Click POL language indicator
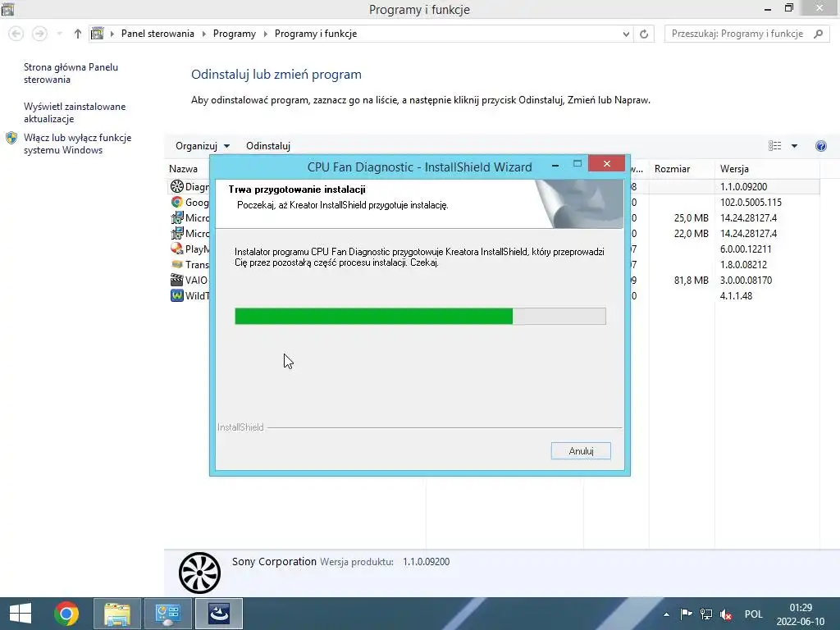Image resolution: width=840 pixels, height=630 pixels. (x=753, y=614)
